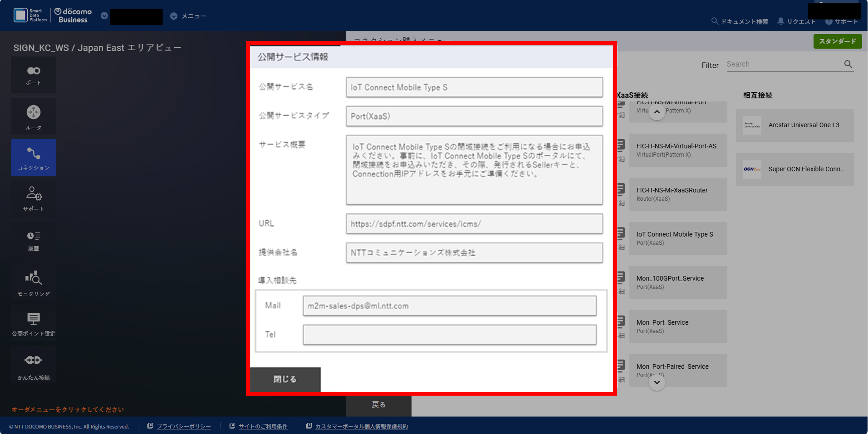Select the Mon_Port_Service card
868x434 pixels.
(x=678, y=327)
